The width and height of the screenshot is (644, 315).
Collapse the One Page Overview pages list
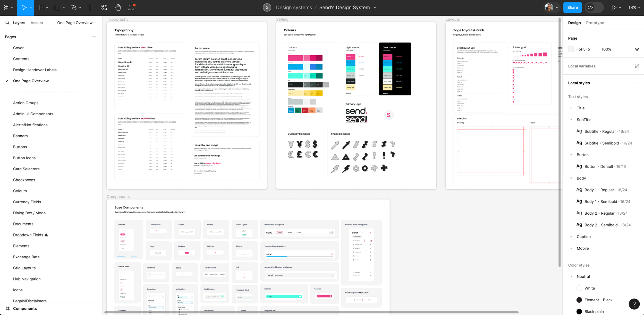point(77,23)
